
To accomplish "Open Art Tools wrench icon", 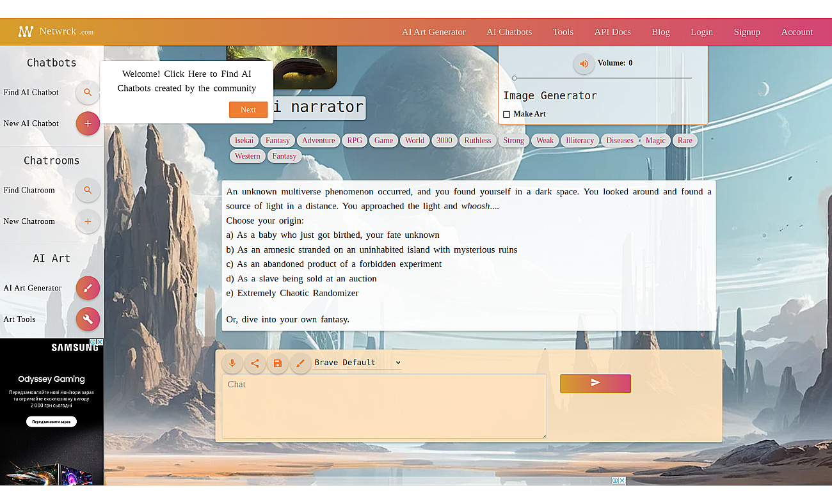I will (x=88, y=319).
